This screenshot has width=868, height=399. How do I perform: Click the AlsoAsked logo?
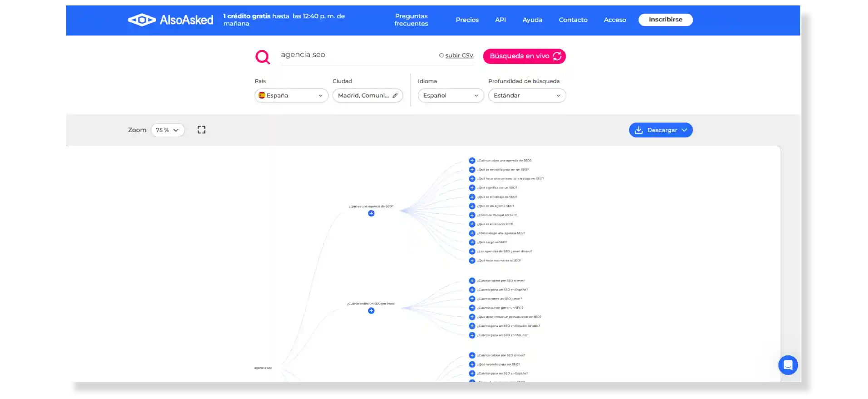(x=170, y=20)
